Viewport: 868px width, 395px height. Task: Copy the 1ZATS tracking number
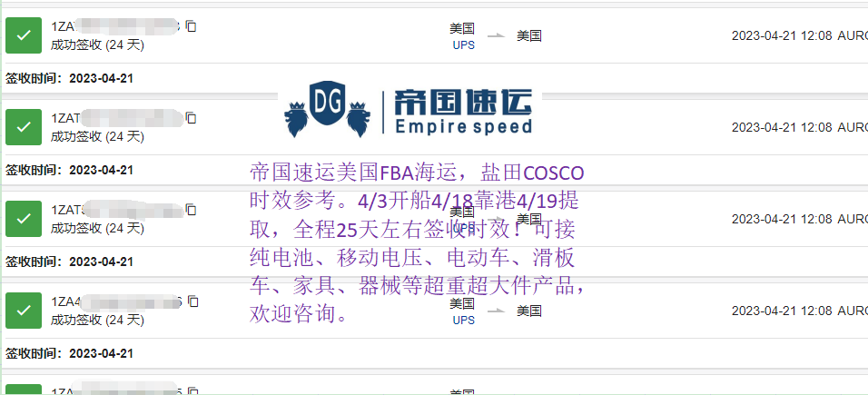[x=191, y=210]
